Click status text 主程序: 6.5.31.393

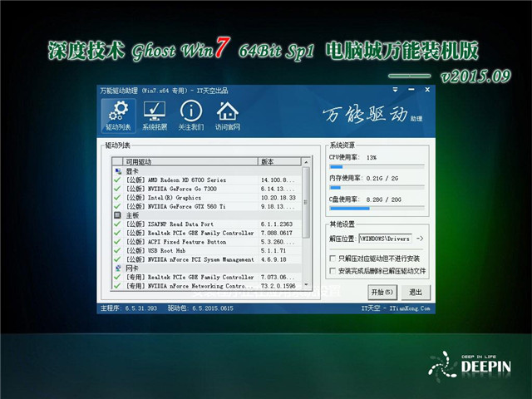[x=129, y=308]
